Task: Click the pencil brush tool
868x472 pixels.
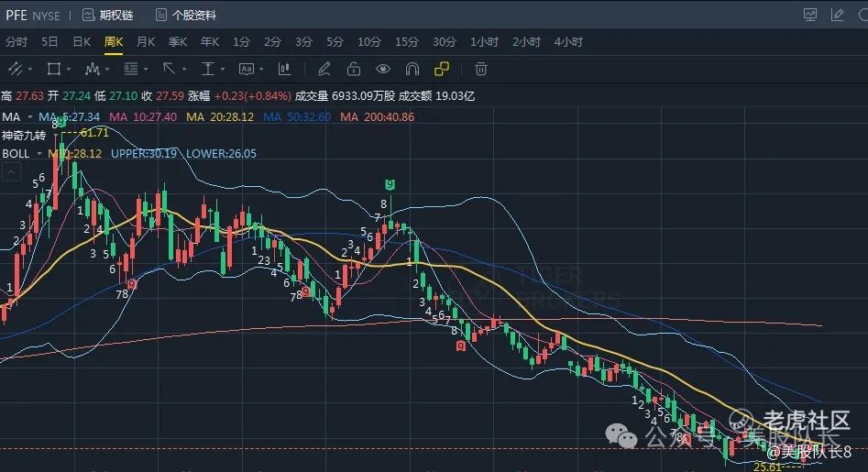Action: (324, 69)
